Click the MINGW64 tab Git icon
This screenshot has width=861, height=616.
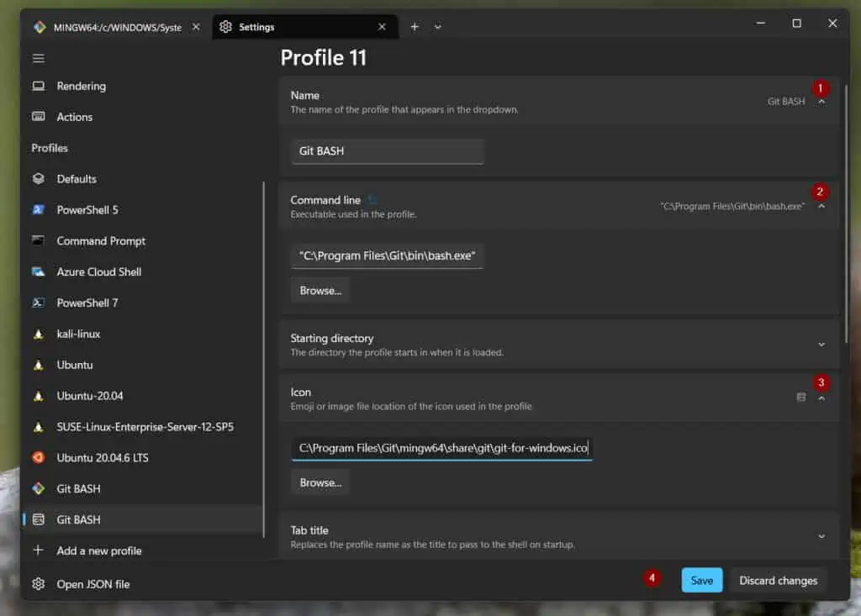[39, 27]
